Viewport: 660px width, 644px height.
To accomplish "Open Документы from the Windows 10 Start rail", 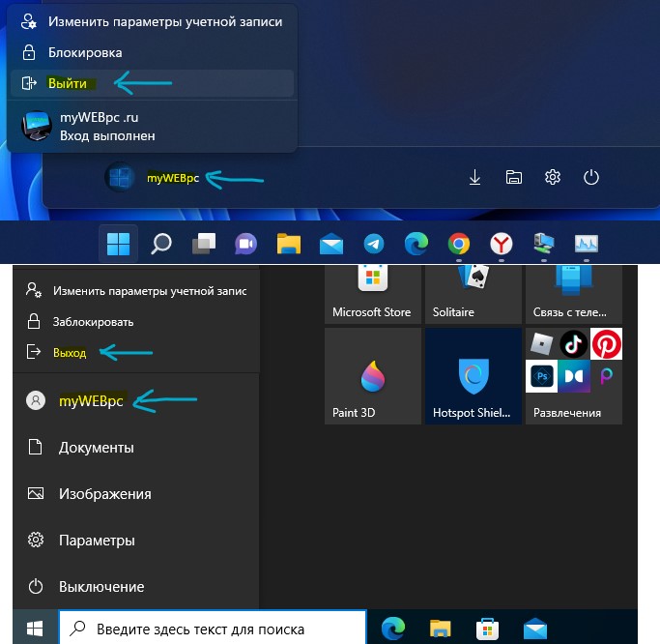I will 136,448.
